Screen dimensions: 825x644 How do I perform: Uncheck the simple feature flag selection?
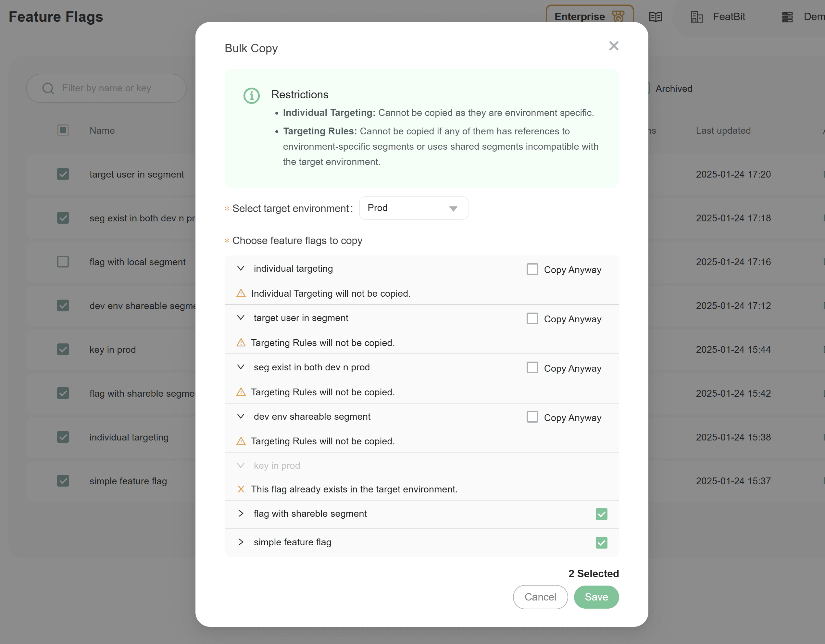tap(601, 542)
